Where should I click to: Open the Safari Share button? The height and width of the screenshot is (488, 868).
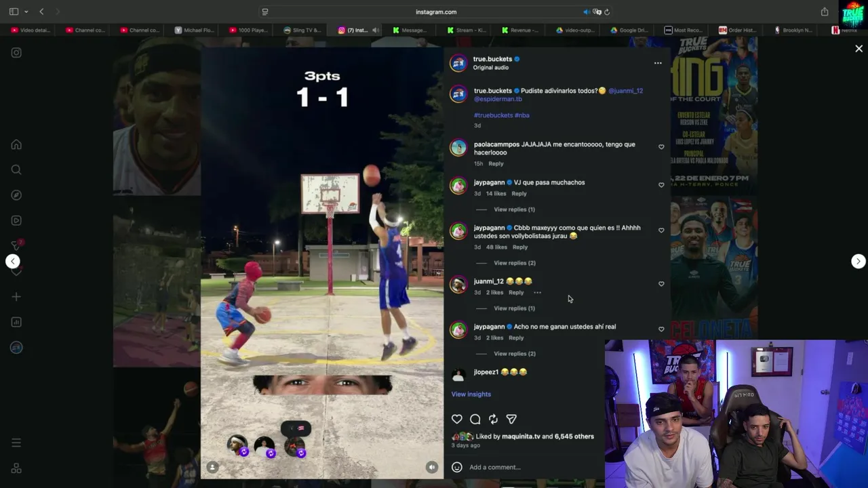tap(825, 12)
